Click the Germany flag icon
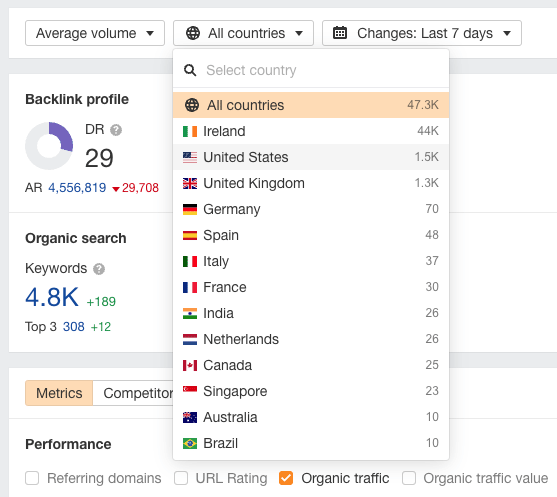Viewport: 557px width, 497px height. [190, 209]
